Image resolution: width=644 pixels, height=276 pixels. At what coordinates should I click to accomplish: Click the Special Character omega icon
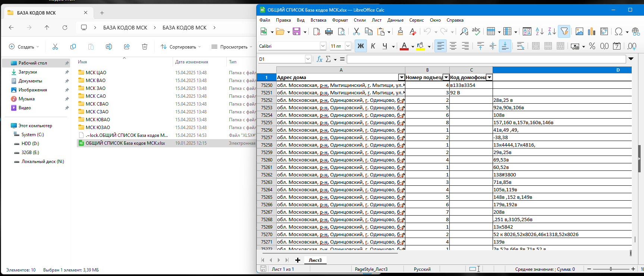tap(619, 31)
